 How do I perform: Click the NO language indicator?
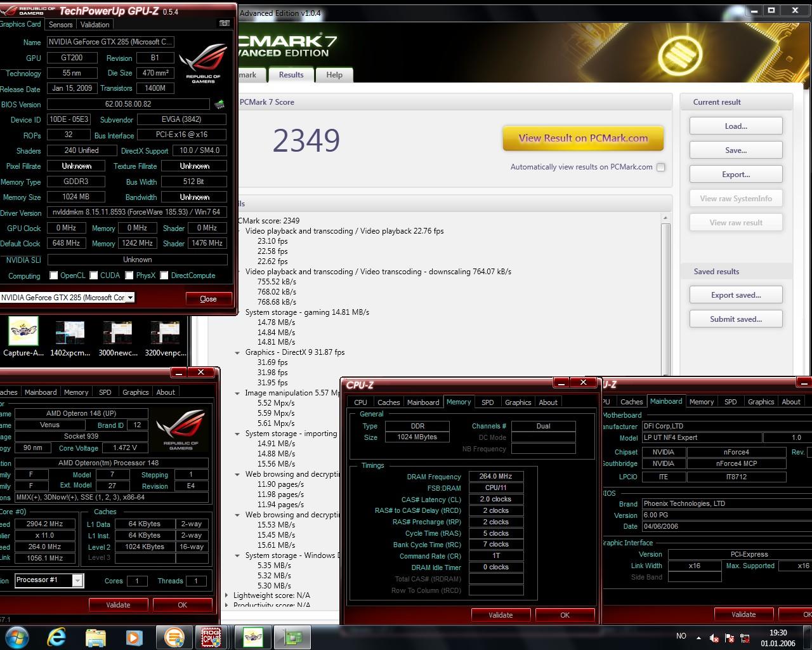point(681,636)
